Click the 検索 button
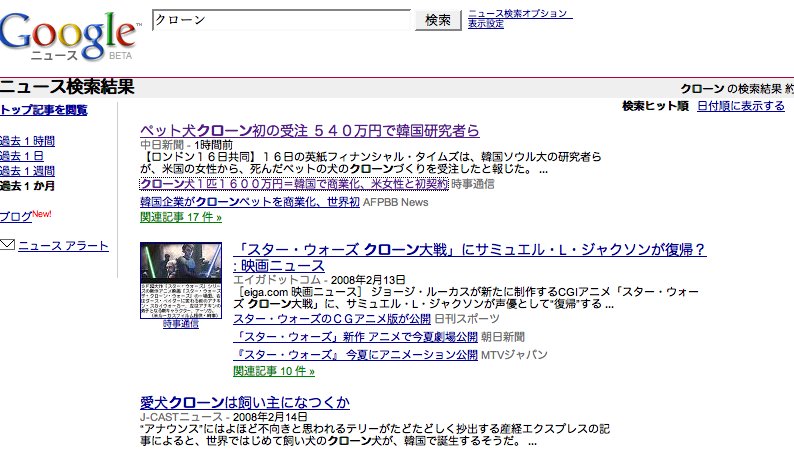 (x=438, y=20)
